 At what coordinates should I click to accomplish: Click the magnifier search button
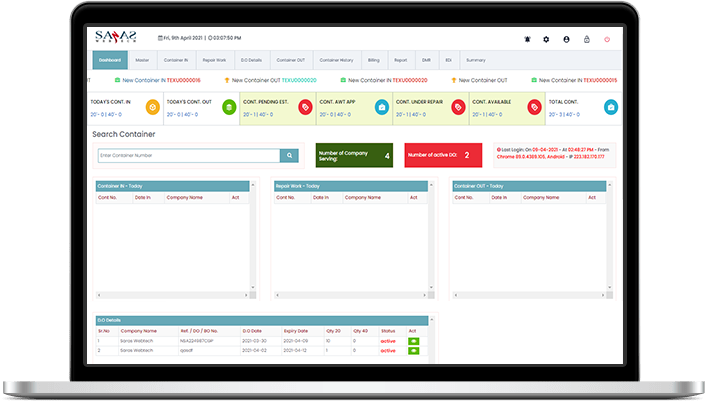click(x=289, y=156)
